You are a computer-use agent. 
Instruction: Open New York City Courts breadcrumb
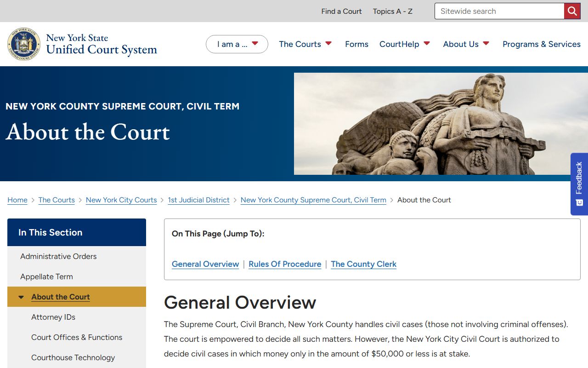coord(121,200)
